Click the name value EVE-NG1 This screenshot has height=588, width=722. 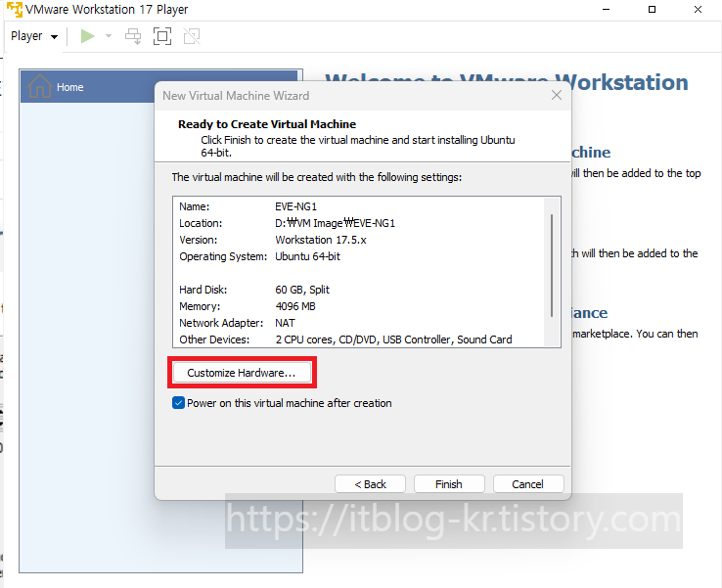coord(296,206)
